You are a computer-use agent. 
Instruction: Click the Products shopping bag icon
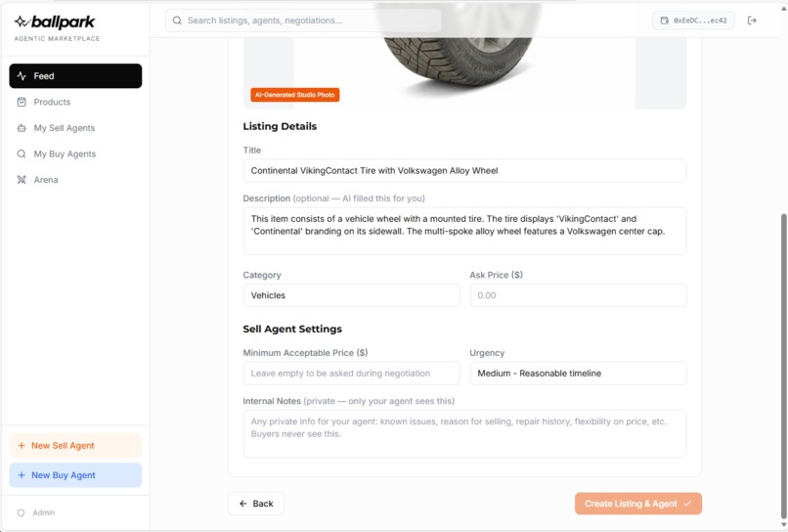tap(22, 102)
